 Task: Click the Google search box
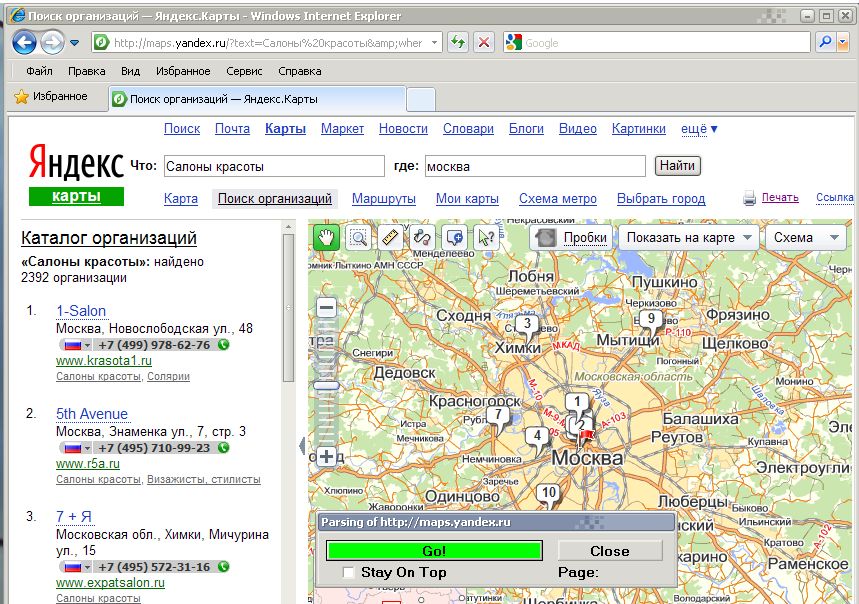[x=666, y=43]
